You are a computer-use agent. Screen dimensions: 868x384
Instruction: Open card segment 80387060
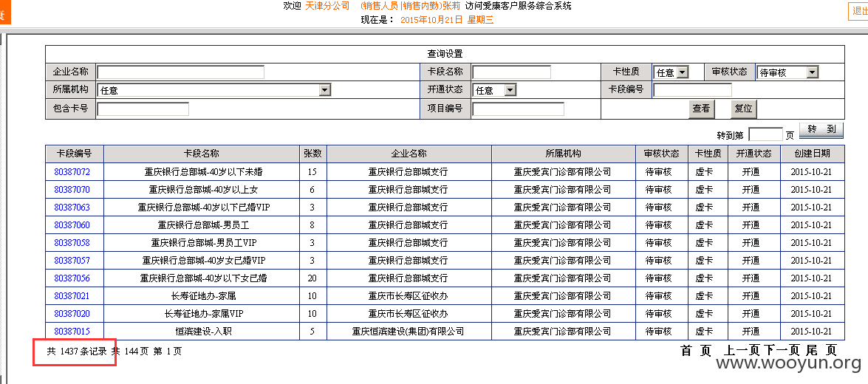pyautogui.click(x=72, y=225)
